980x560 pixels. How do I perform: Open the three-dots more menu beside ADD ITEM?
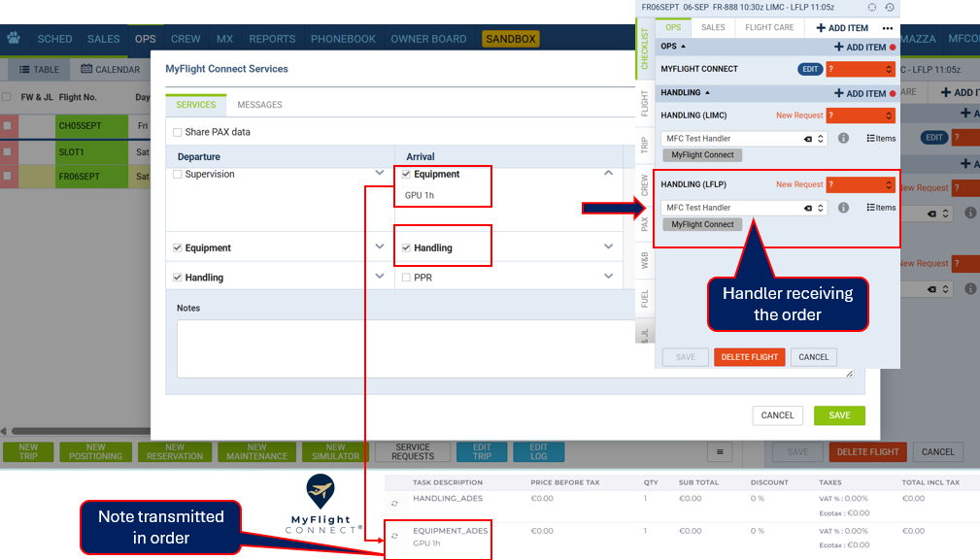click(887, 28)
